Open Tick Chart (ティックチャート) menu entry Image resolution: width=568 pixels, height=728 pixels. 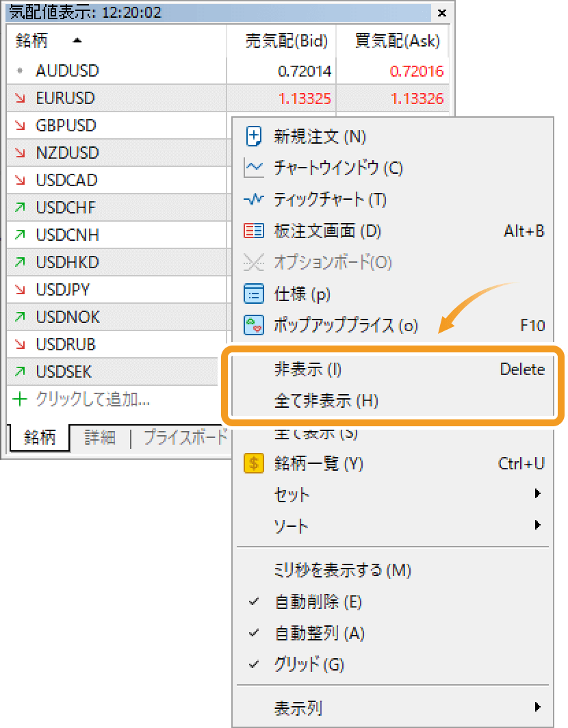pyautogui.click(x=392, y=200)
